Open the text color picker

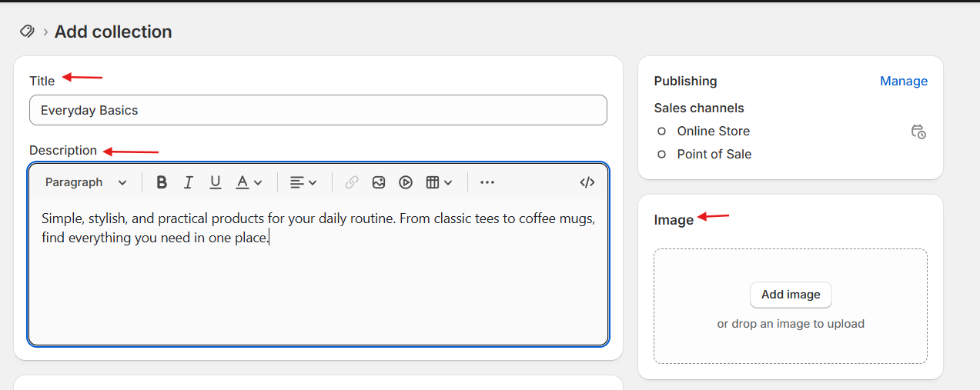pyautogui.click(x=249, y=182)
